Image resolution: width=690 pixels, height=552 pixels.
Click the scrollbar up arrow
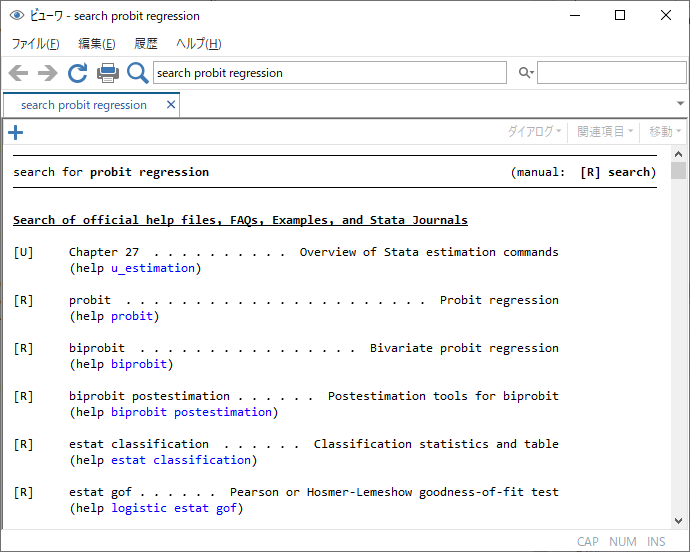[679, 154]
